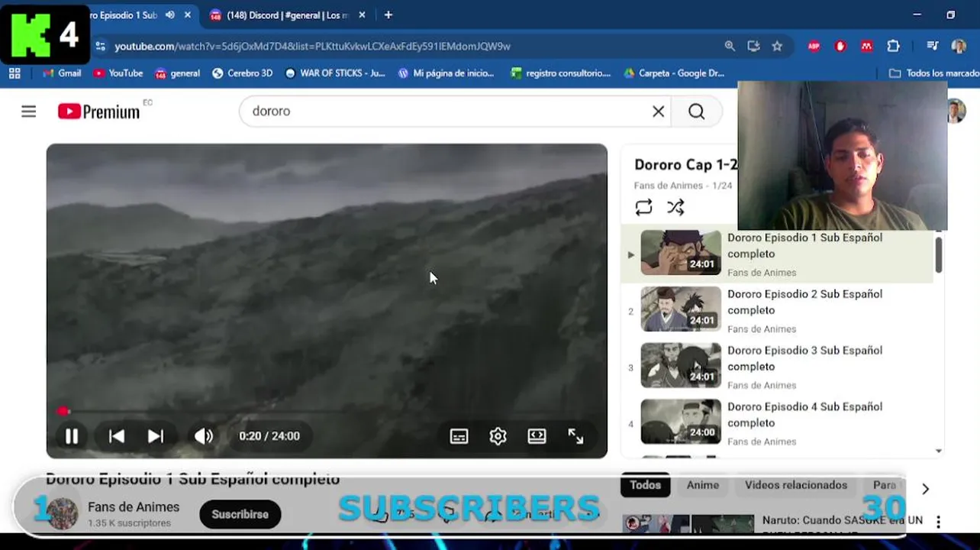
Task: Select Videos relacionados filter chip
Action: (796, 485)
